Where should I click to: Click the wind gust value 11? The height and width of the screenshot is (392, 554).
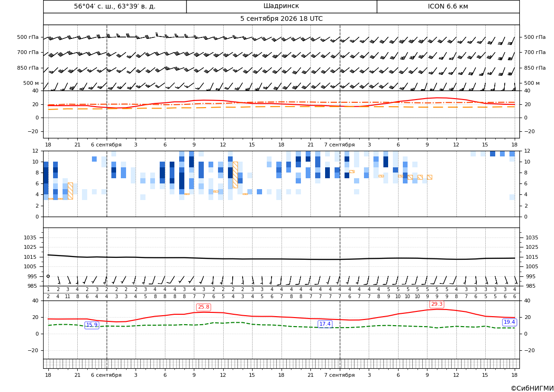point(67,297)
